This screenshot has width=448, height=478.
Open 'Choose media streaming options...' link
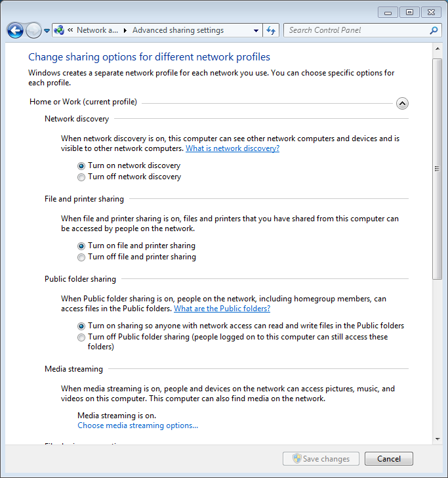pos(138,425)
